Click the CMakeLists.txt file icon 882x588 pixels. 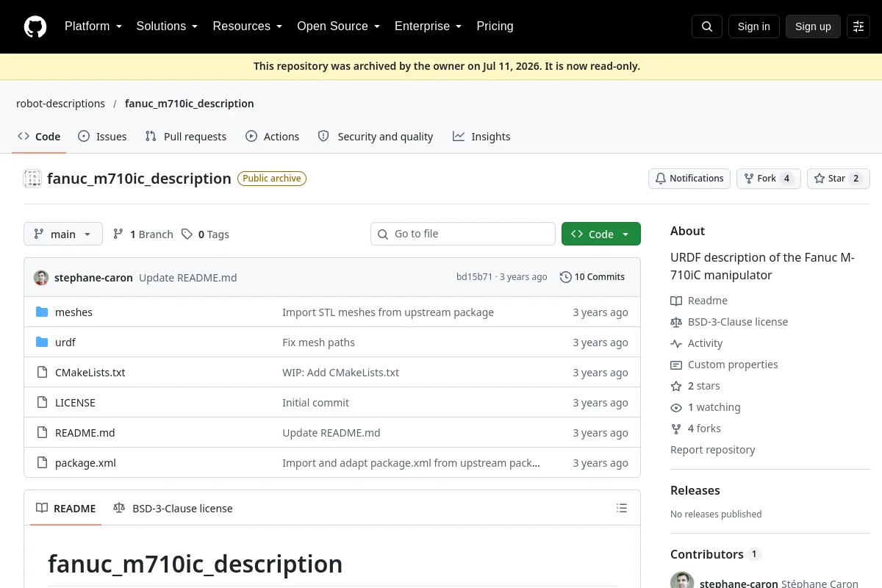(42, 373)
